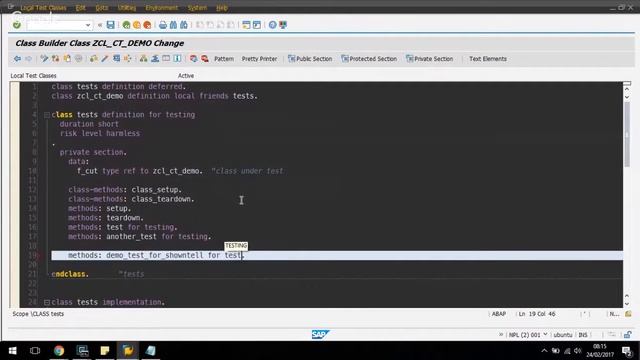Click the red Cancel icon
This screenshot has height=360, width=640.
(147, 25)
